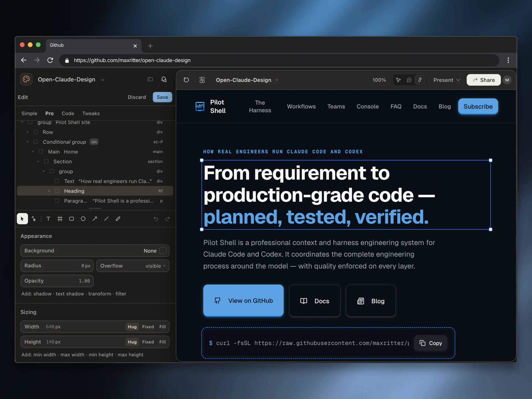Click the browser reload icon

point(50,60)
